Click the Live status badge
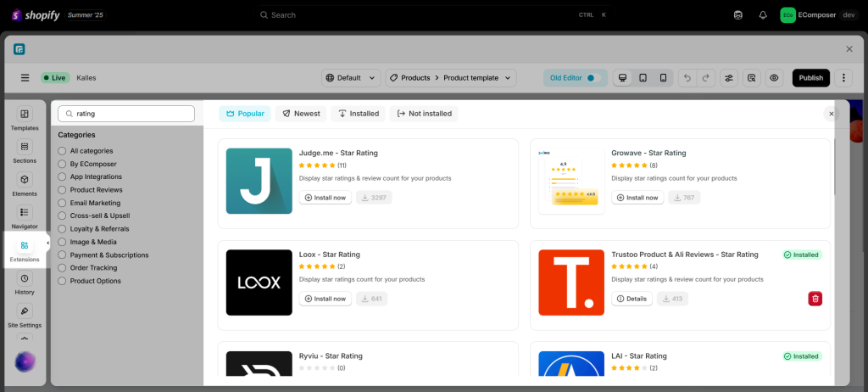The height and width of the screenshot is (392, 868). [x=55, y=77]
